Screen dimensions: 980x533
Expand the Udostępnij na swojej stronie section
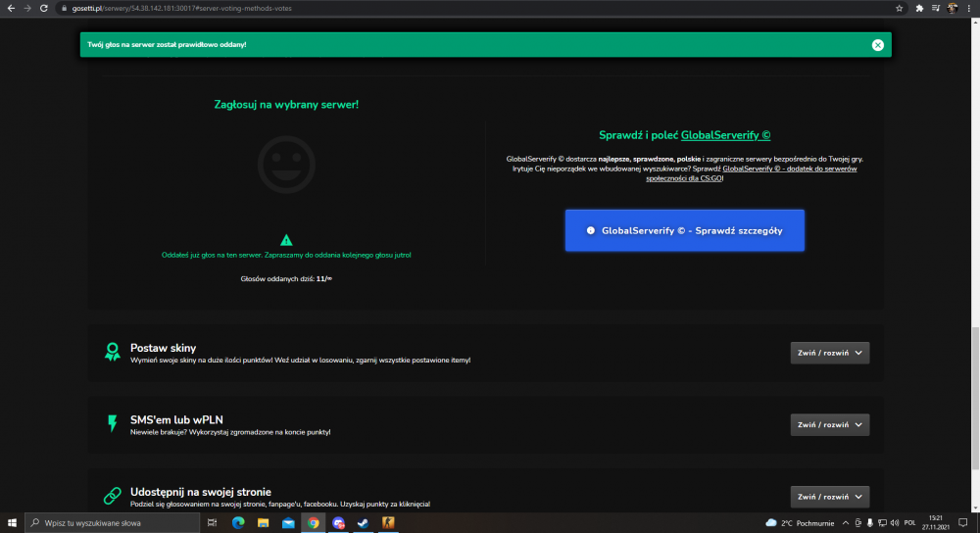click(x=829, y=497)
